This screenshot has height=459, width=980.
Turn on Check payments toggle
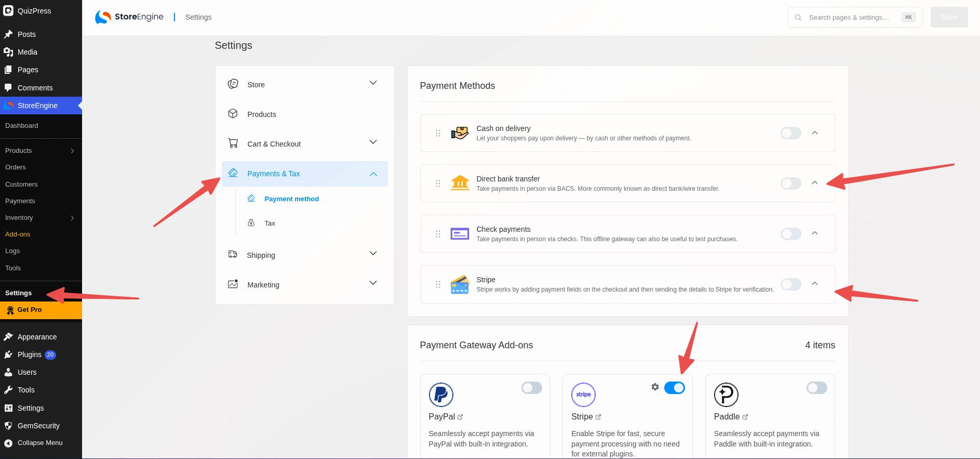[791, 234]
